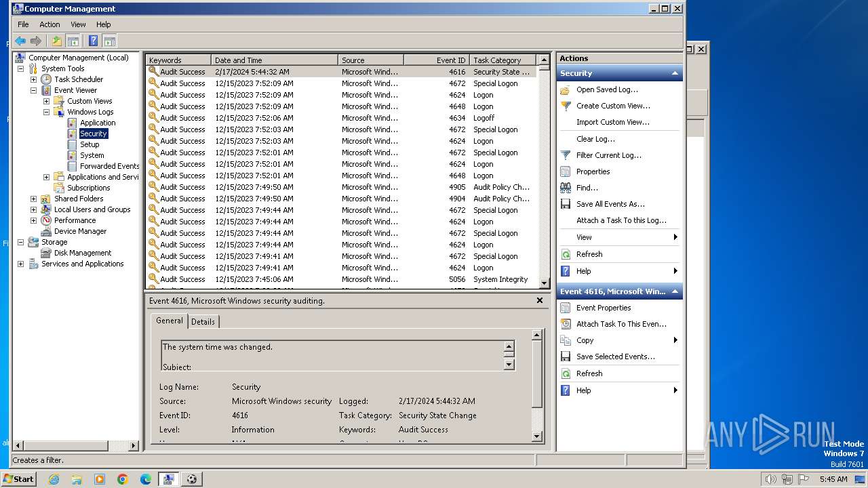Expand Applications and Services Logs node
This screenshot has width=868, height=488.
coord(46,177)
